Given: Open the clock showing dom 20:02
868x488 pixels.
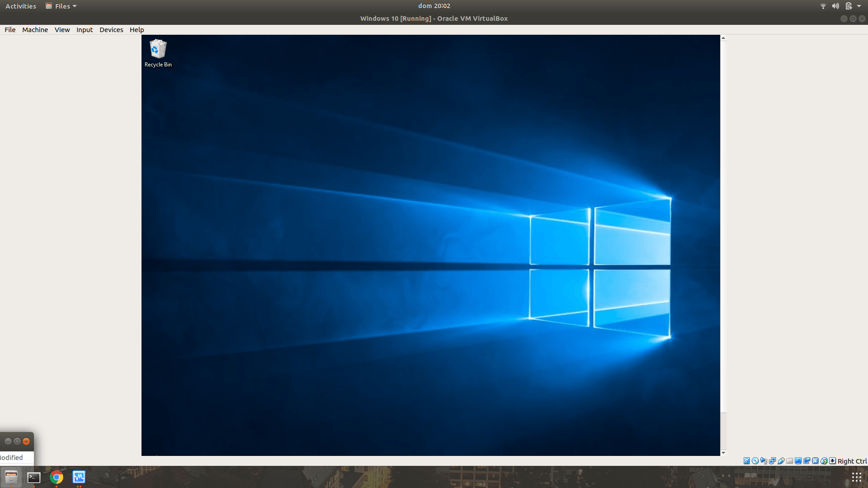Looking at the screenshot, I should point(434,6).
